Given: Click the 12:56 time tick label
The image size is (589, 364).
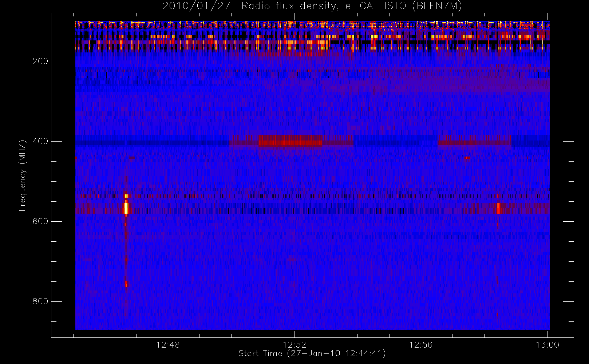Looking at the screenshot, I should (x=421, y=345).
